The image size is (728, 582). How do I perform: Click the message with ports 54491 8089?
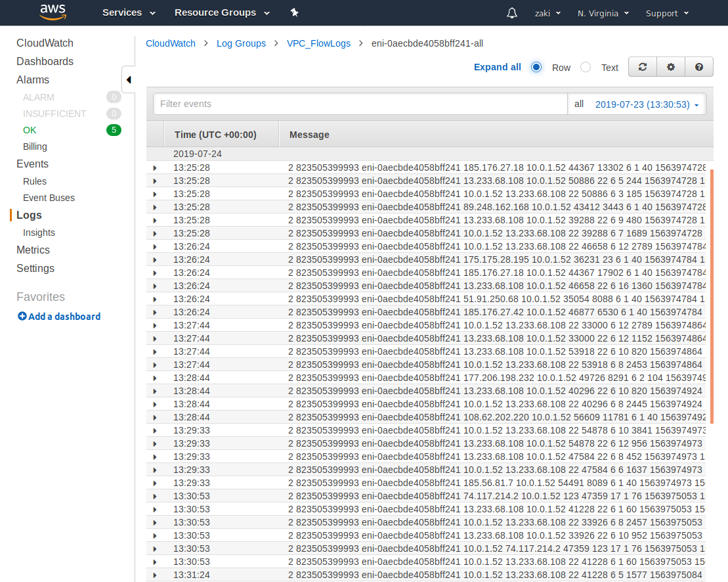tap(497, 483)
